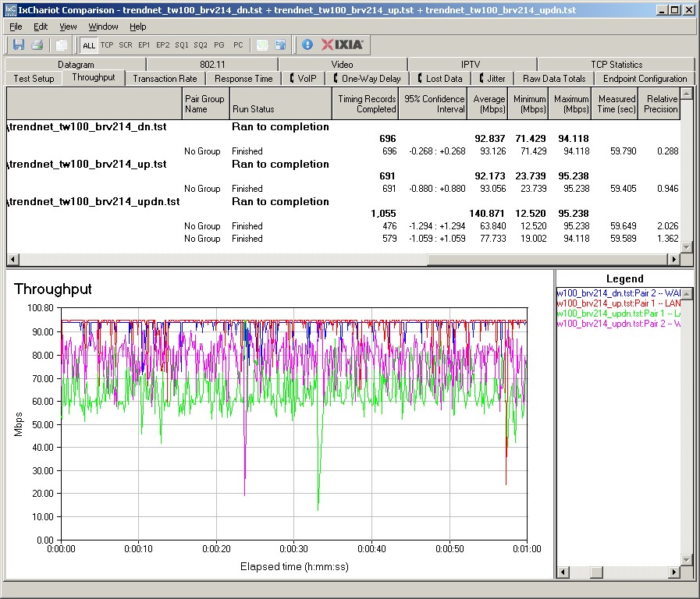Switch to the Raw Data Totals tab
This screenshot has height=599, width=700.
[554, 79]
